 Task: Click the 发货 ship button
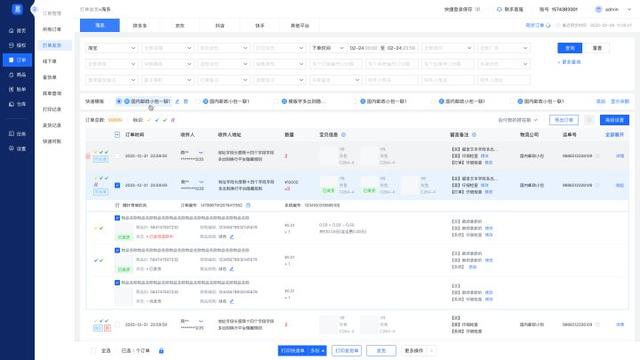pos(381,351)
